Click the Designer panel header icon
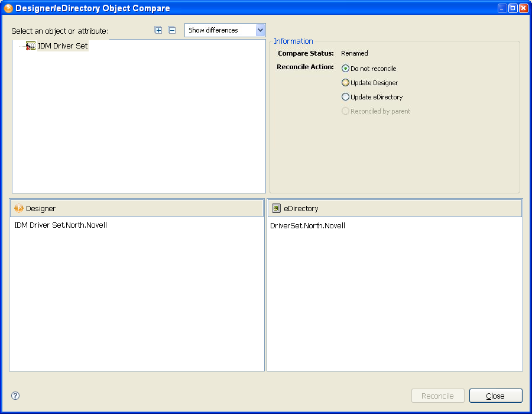 pyautogui.click(x=19, y=208)
